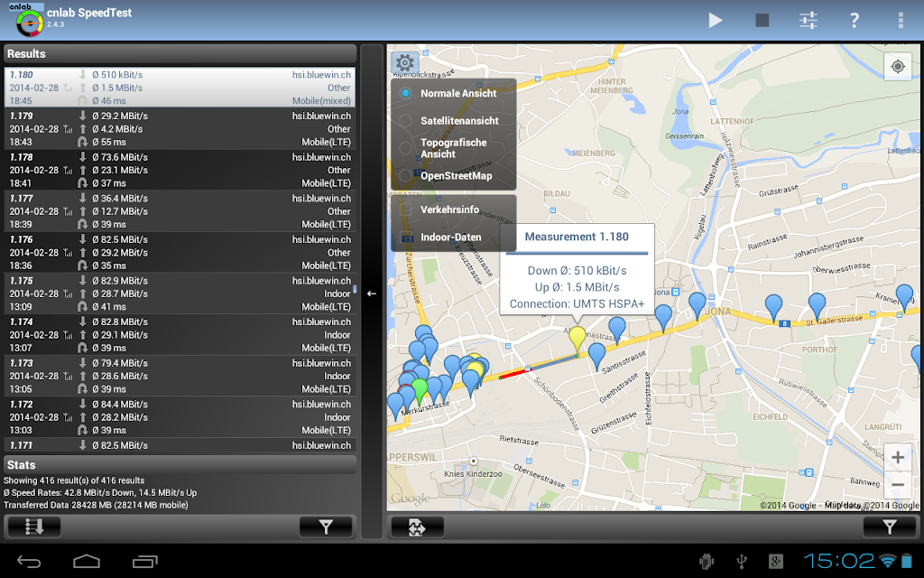Click the results list scrollbar thumb
Viewport: 924px width, 578px height.
point(354,290)
